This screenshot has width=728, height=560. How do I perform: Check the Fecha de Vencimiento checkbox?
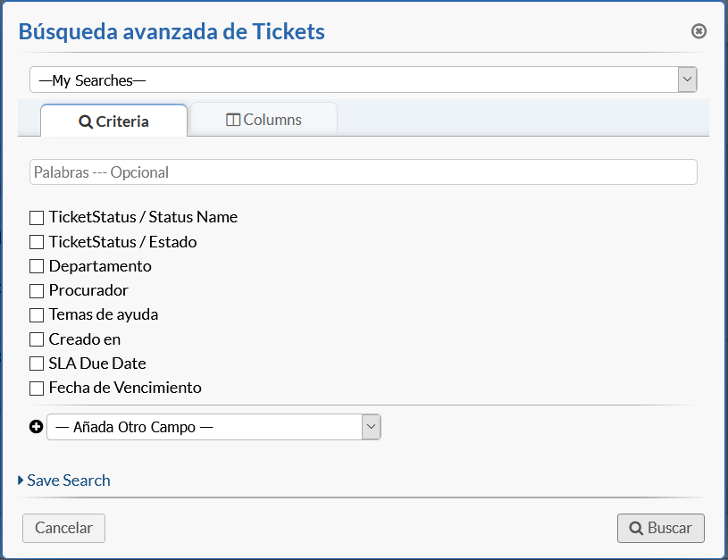(37, 388)
